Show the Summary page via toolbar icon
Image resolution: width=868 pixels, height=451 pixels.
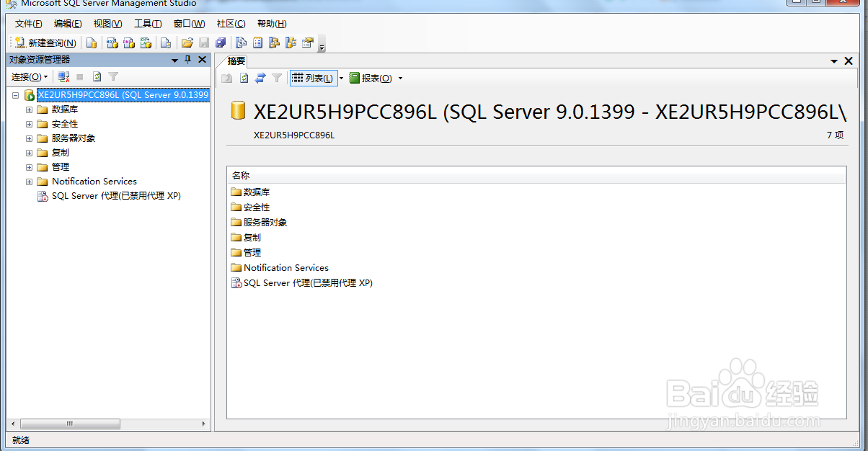point(257,43)
